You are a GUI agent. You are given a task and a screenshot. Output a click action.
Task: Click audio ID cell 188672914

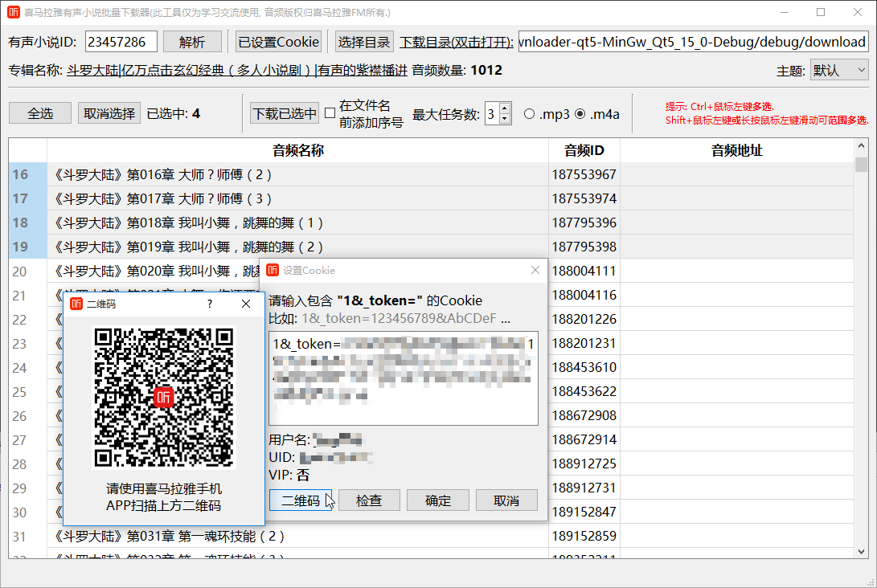click(584, 440)
